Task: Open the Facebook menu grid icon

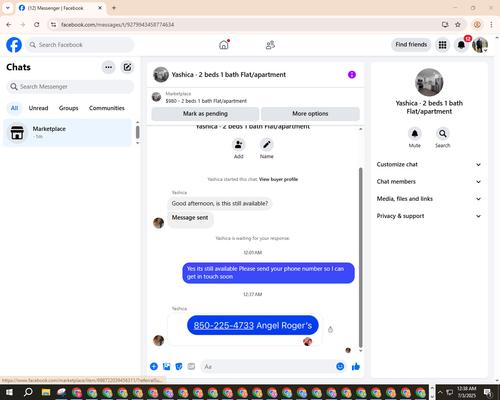Action: [442, 45]
